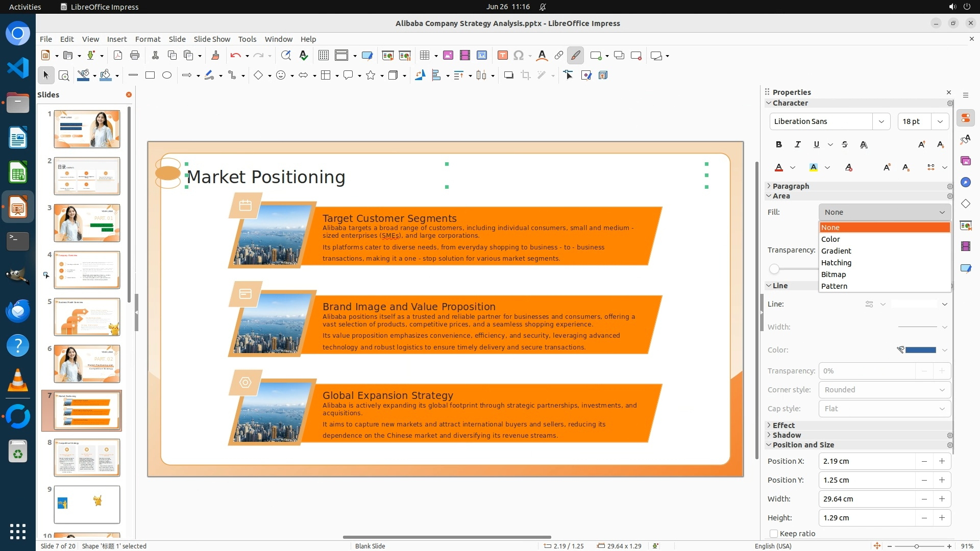Viewport: 980px width, 551px height.
Task: Enable the Keep ratio checkbox
Action: pos(774,534)
